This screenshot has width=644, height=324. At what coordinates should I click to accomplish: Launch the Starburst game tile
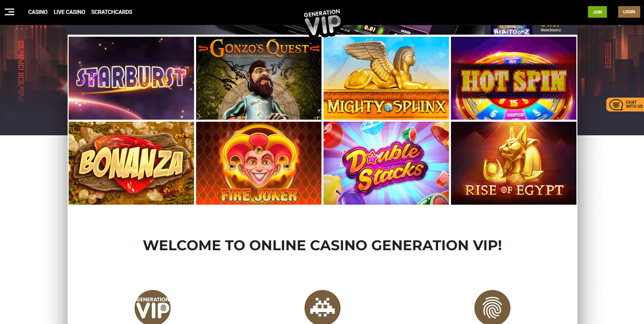131,78
